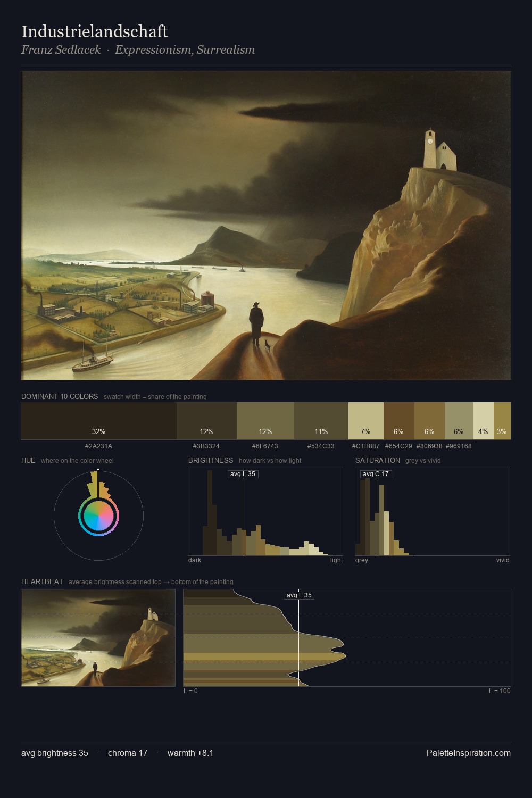Click the hex label '#2A231A'
The image size is (532, 798).
[98, 446]
